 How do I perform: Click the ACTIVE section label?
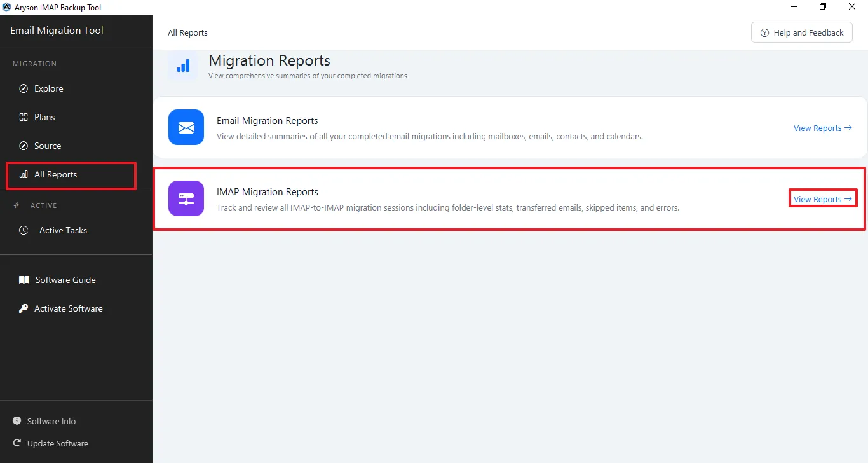44,205
